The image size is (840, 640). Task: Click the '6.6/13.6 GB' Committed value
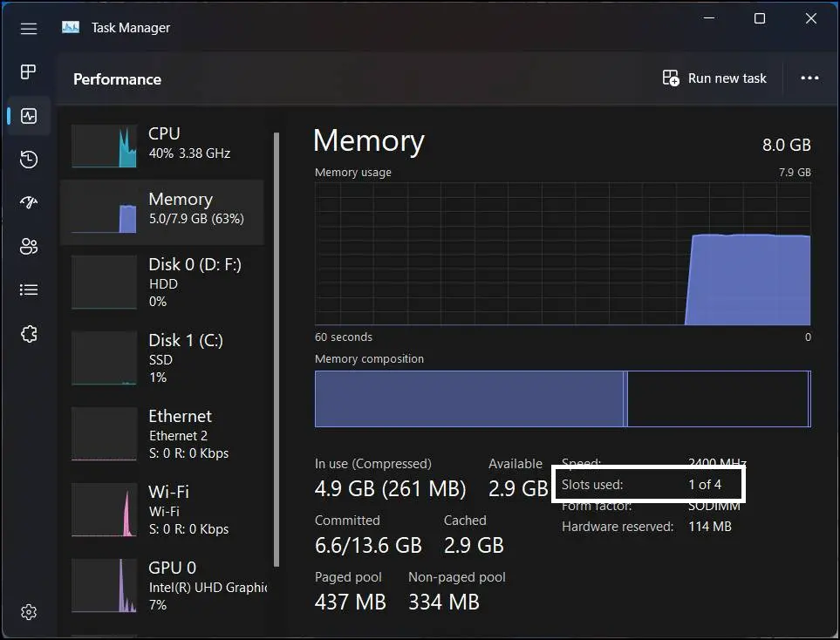coord(368,545)
